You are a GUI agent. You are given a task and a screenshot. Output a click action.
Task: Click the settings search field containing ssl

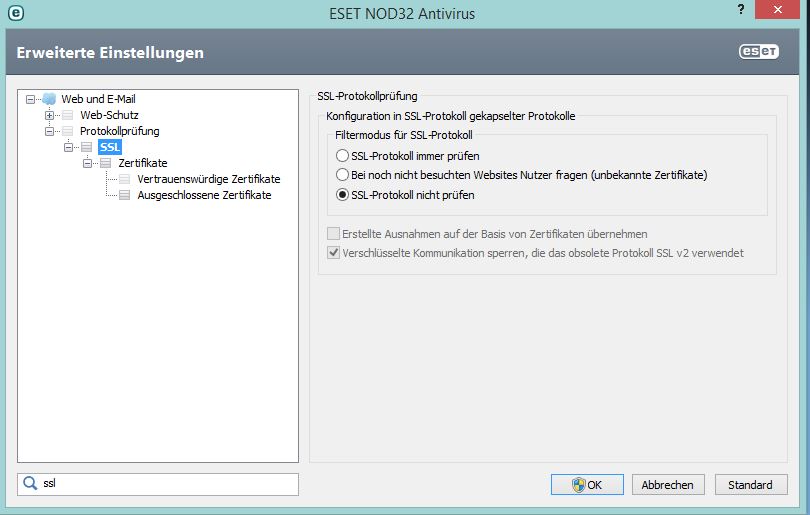pos(158,484)
